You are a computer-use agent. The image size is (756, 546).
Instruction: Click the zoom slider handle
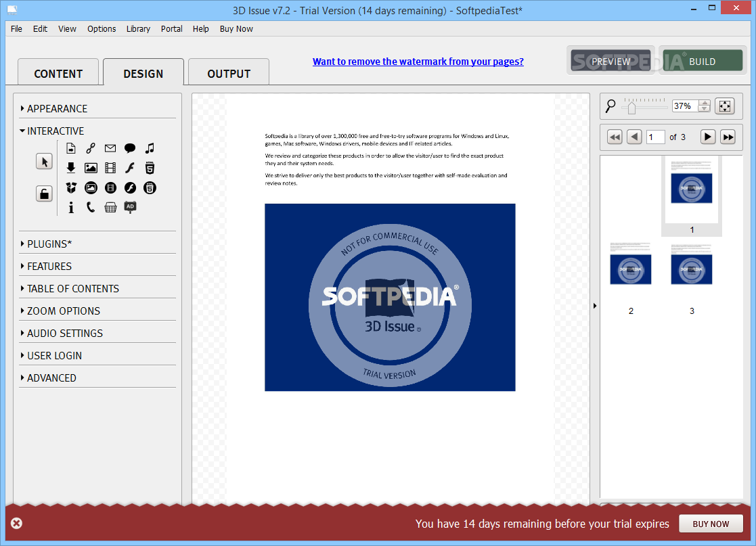pos(631,108)
